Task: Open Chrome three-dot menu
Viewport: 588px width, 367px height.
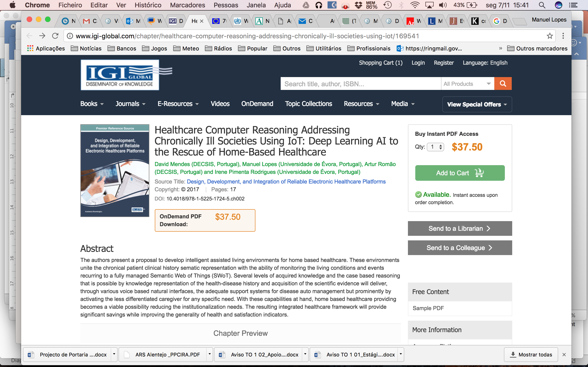Action: click(x=563, y=36)
